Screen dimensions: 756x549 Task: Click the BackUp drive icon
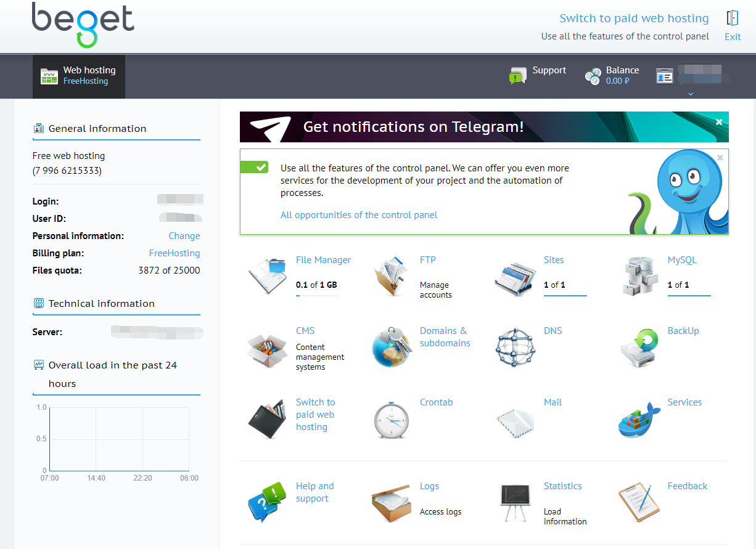pos(639,348)
